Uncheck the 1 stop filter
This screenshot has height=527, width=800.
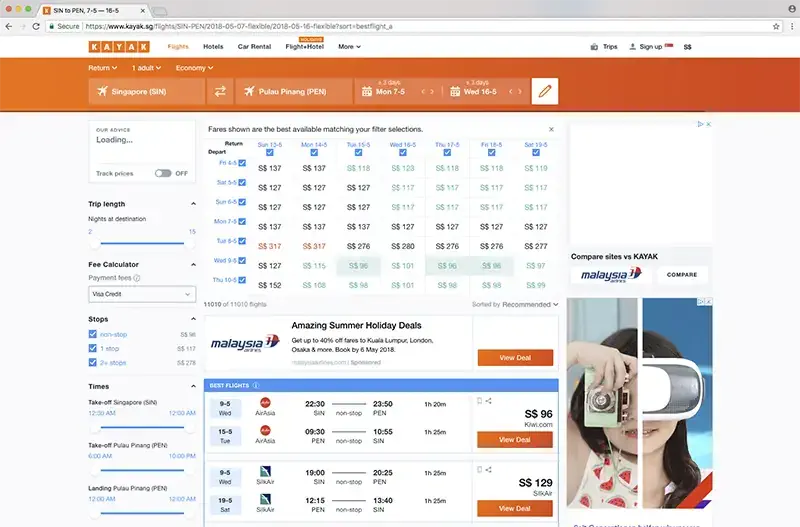click(x=92, y=348)
